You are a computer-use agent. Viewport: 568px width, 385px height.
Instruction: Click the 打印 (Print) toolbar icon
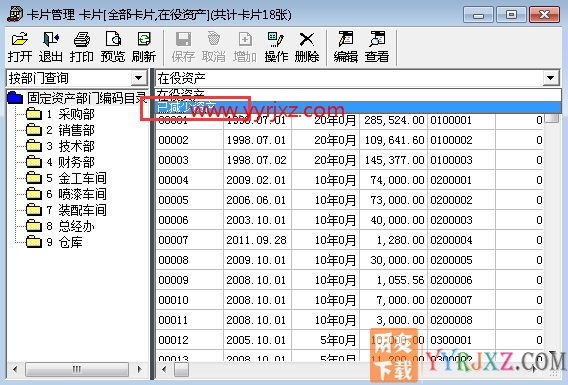[x=82, y=48]
